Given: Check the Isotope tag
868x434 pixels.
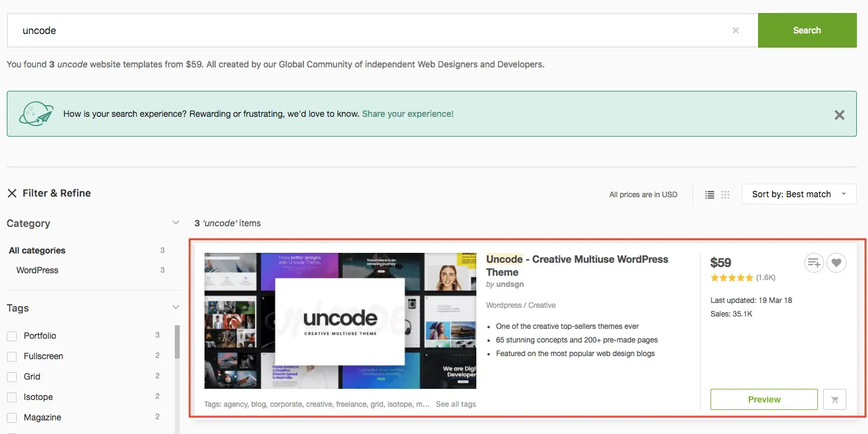Looking at the screenshot, I should coord(12,397).
